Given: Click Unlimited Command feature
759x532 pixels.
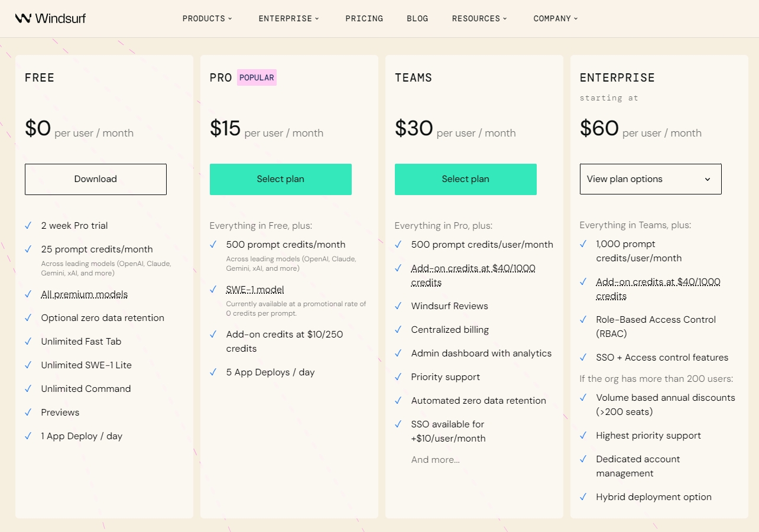Looking at the screenshot, I should tap(86, 389).
